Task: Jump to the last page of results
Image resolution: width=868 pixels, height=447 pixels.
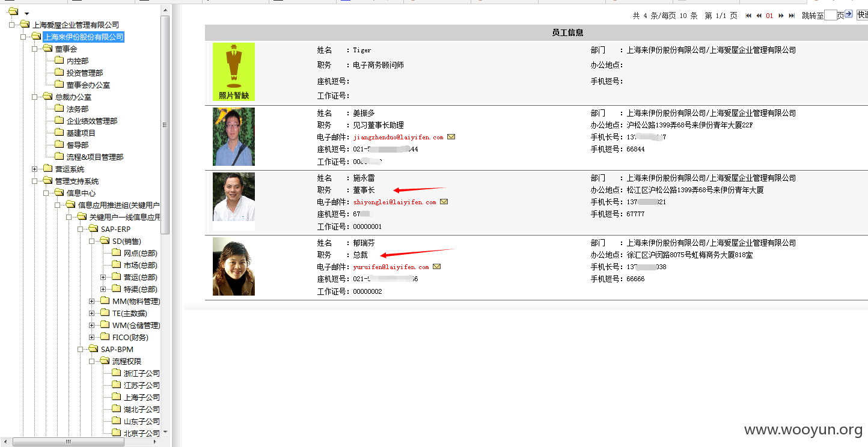Action: (x=792, y=16)
